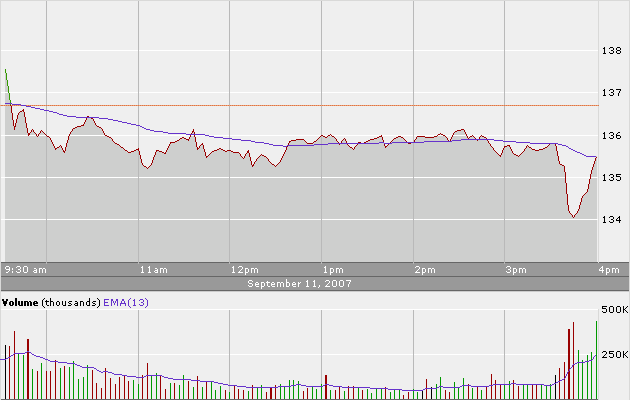Click the 137 price axis label
The height and width of the screenshot is (400, 630).
coord(612,92)
